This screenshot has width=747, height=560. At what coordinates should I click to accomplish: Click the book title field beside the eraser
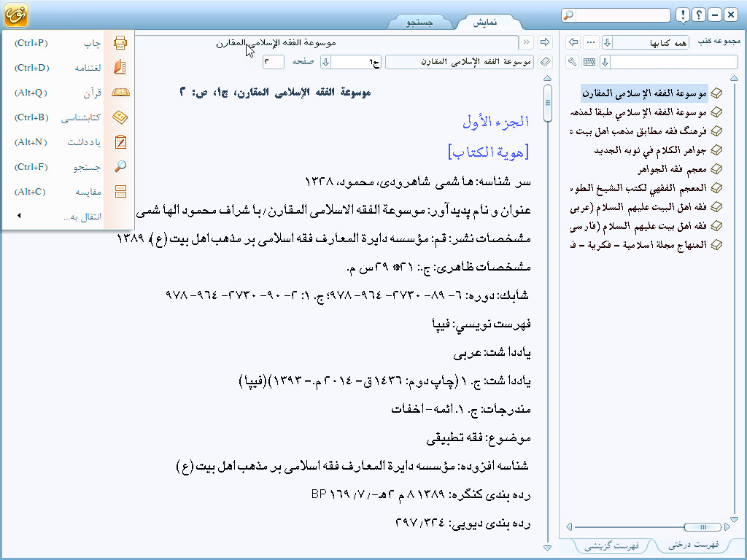click(460, 62)
